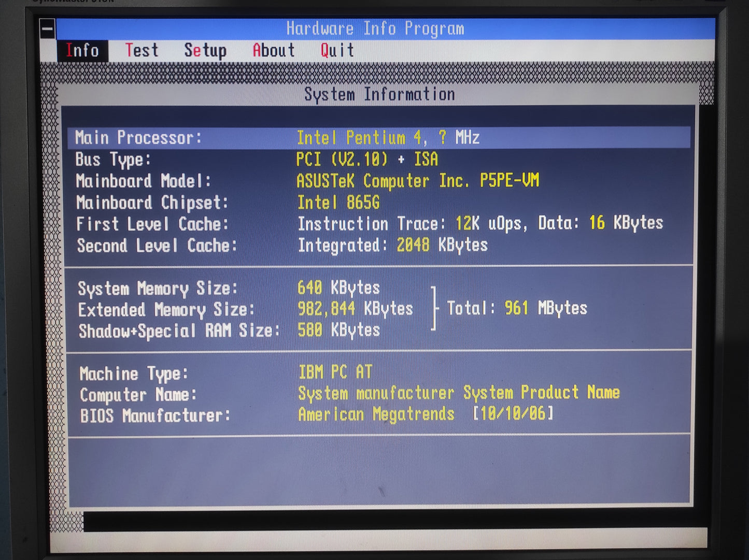749x560 pixels.
Task: Click the Hardware Info Program title bar
Action: click(375, 28)
